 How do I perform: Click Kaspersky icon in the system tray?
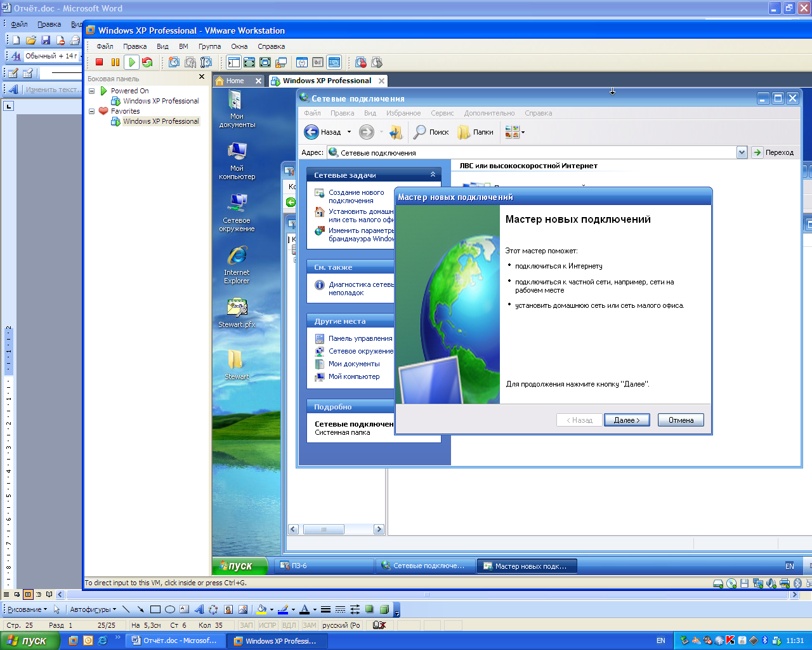(x=730, y=640)
